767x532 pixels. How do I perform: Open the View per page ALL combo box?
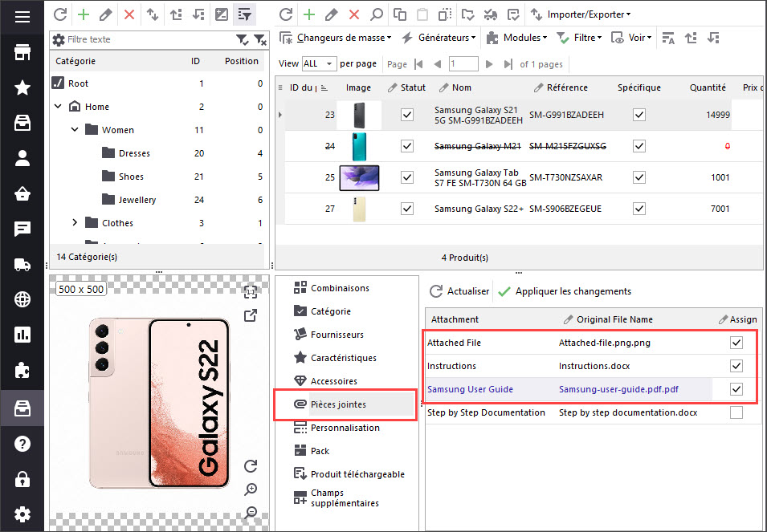pos(320,64)
